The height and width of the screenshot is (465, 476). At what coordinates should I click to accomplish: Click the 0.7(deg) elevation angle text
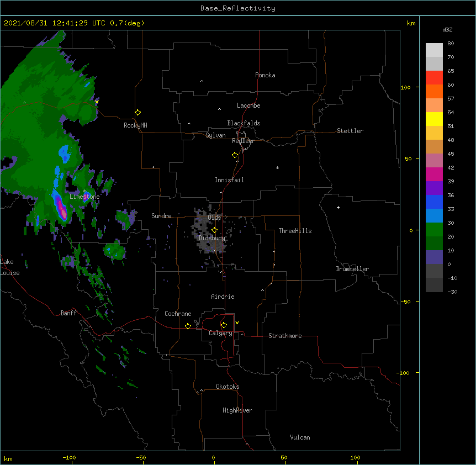click(127, 23)
